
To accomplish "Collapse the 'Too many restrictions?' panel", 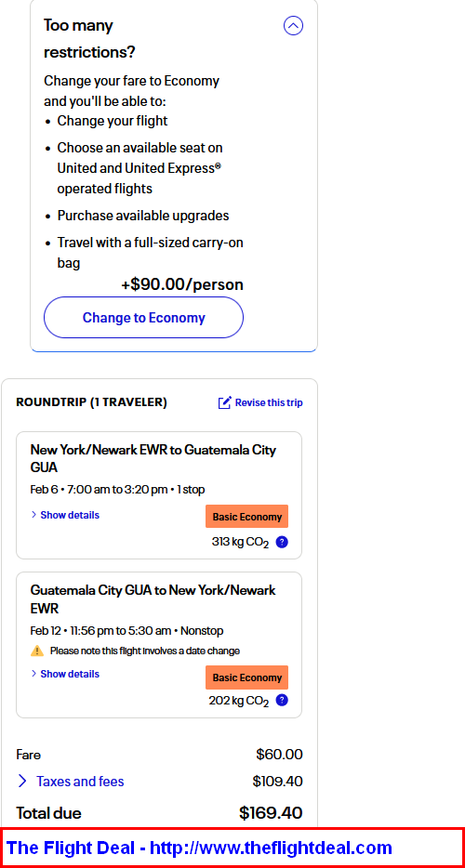I will pos(293,25).
